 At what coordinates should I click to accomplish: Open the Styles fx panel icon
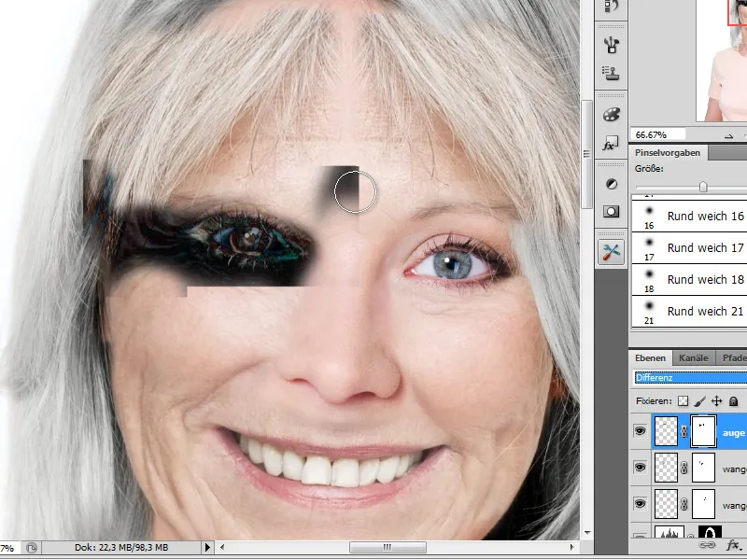[x=612, y=144]
